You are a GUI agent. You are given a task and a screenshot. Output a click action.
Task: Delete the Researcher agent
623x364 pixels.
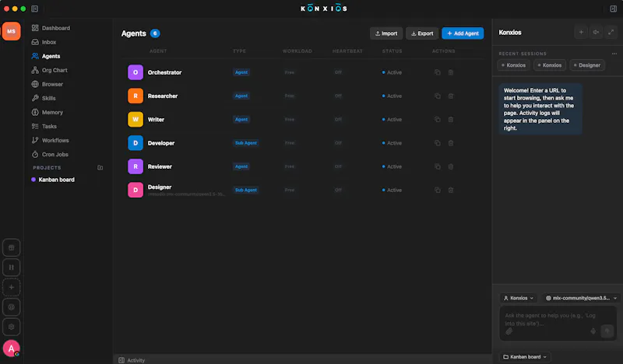coord(451,96)
